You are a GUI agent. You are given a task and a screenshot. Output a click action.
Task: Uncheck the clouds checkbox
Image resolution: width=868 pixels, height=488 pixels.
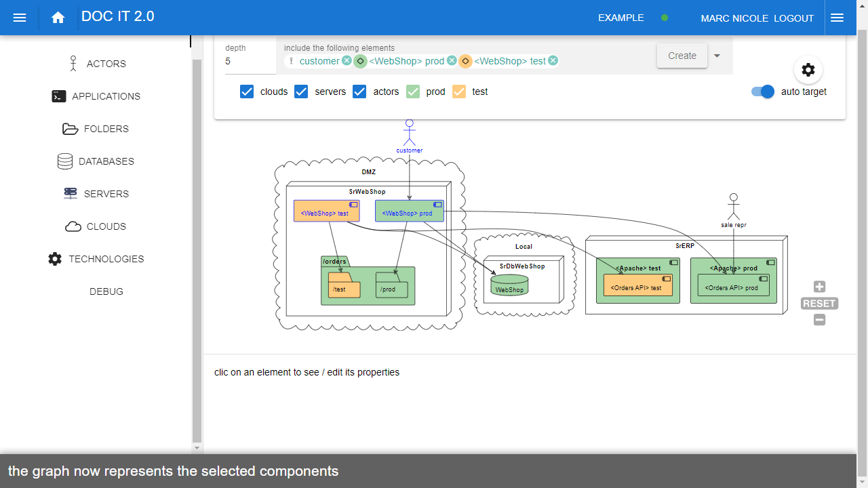(x=247, y=91)
